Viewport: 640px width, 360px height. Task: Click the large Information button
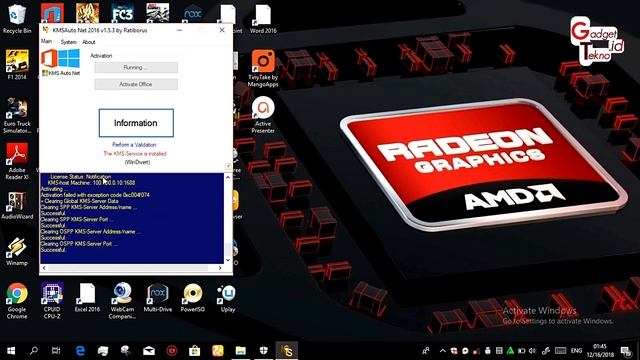[136, 123]
